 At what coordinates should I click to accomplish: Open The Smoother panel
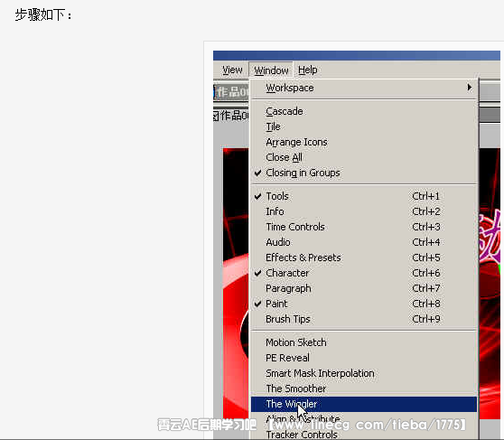point(364,389)
